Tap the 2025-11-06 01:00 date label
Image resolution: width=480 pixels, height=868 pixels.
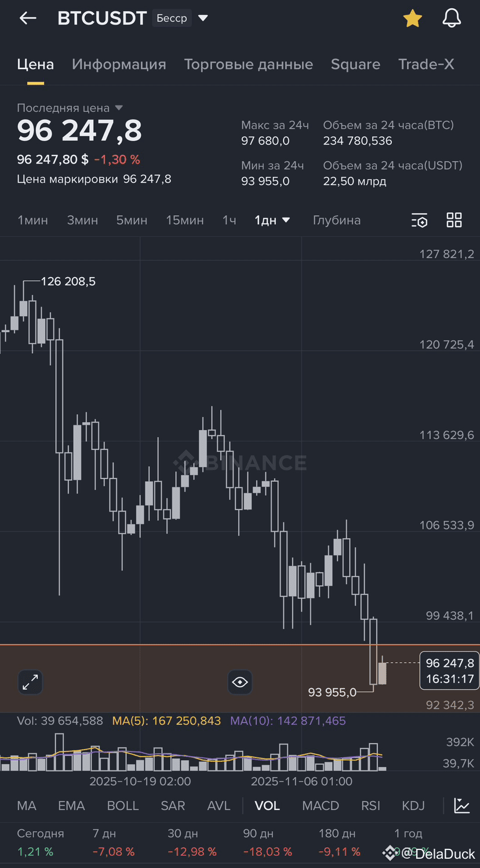pos(301,781)
